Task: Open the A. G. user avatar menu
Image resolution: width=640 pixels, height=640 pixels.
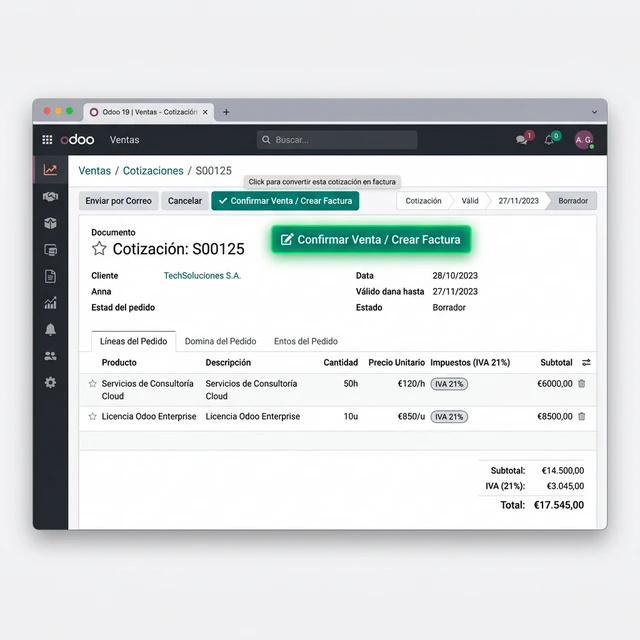Action: (x=584, y=140)
